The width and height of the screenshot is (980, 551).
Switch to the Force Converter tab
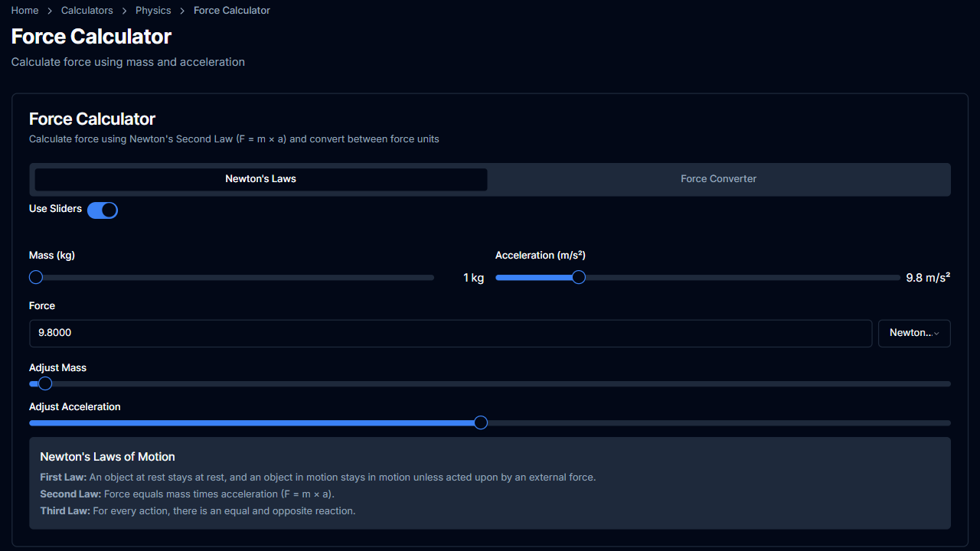(718, 179)
